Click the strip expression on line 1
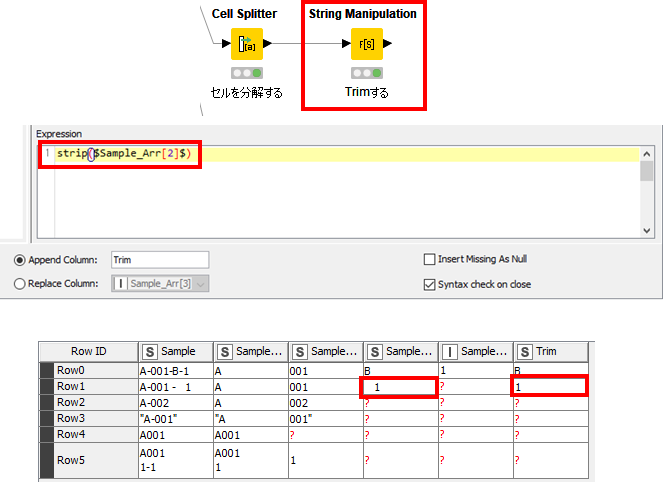The image size is (663, 482). tap(124, 153)
